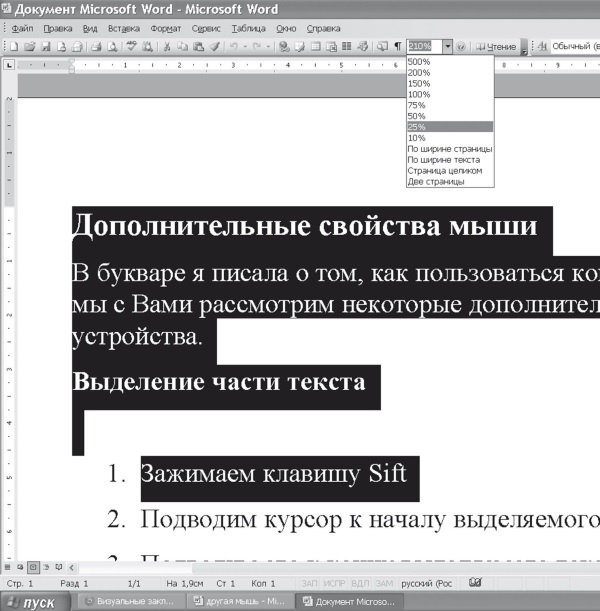600x611 pixels.
Task: Click the Permission icon next to Save
Action: click(62, 47)
